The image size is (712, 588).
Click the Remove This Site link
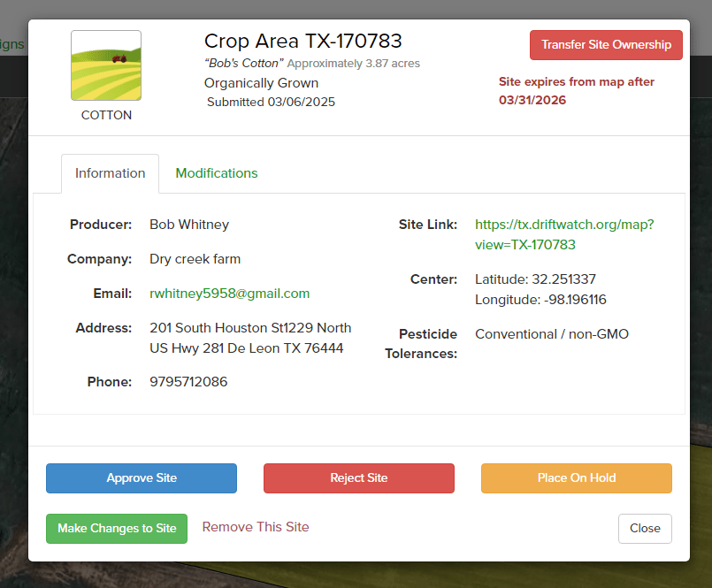[x=256, y=527]
